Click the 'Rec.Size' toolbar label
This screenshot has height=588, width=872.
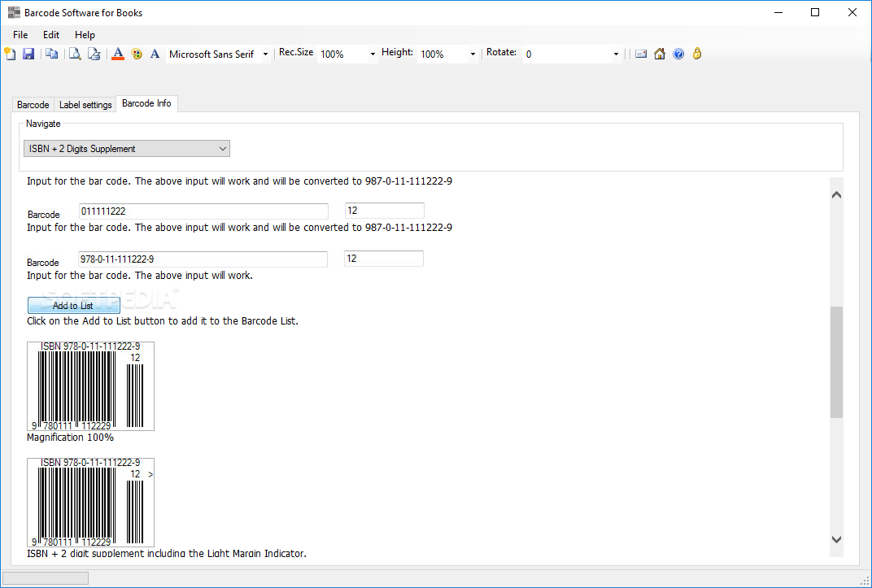coord(296,52)
